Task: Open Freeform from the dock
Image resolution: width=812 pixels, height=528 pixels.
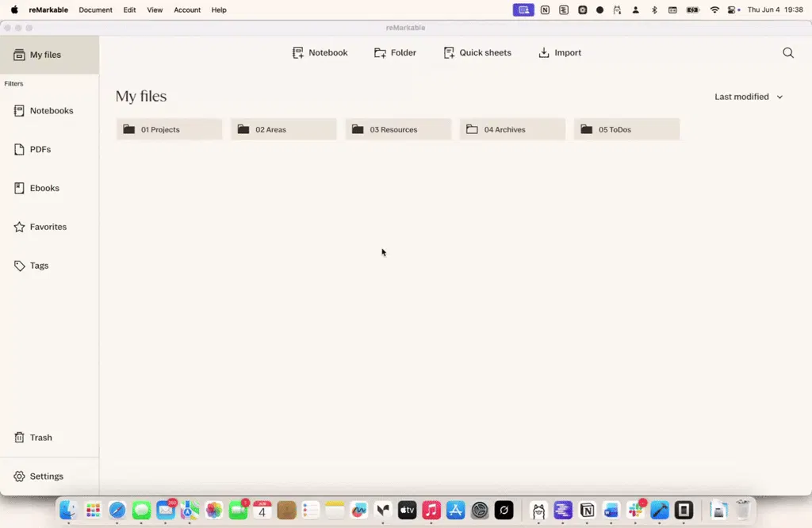Action: click(x=359, y=511)
